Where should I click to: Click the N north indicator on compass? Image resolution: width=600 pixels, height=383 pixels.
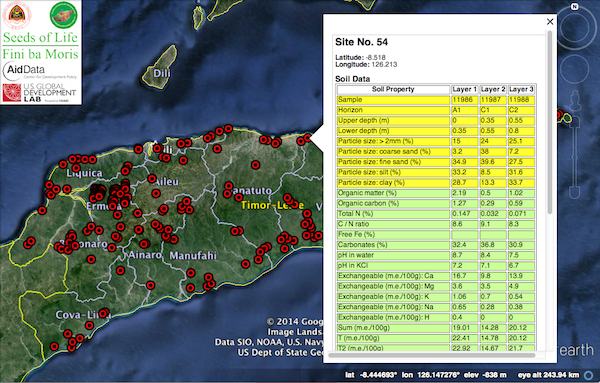(x=574, y=7)
